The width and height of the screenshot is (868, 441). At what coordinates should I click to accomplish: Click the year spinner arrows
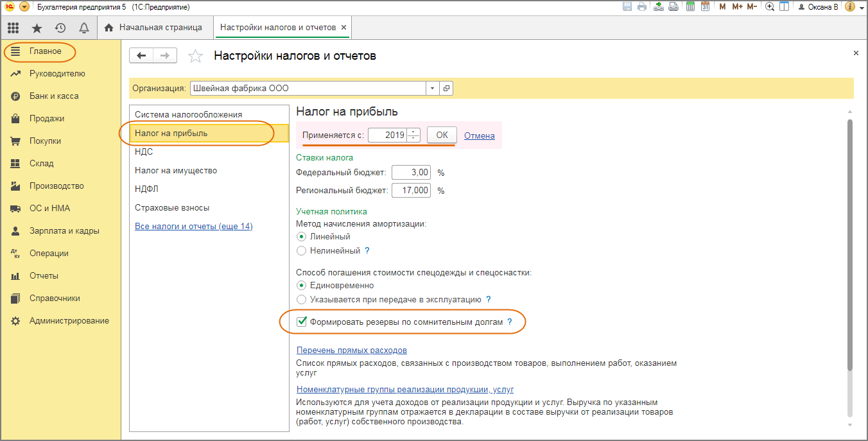(414, 135)
